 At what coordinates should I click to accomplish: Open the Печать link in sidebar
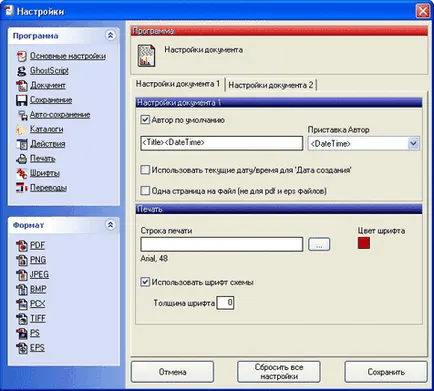(x=43, y=159)
